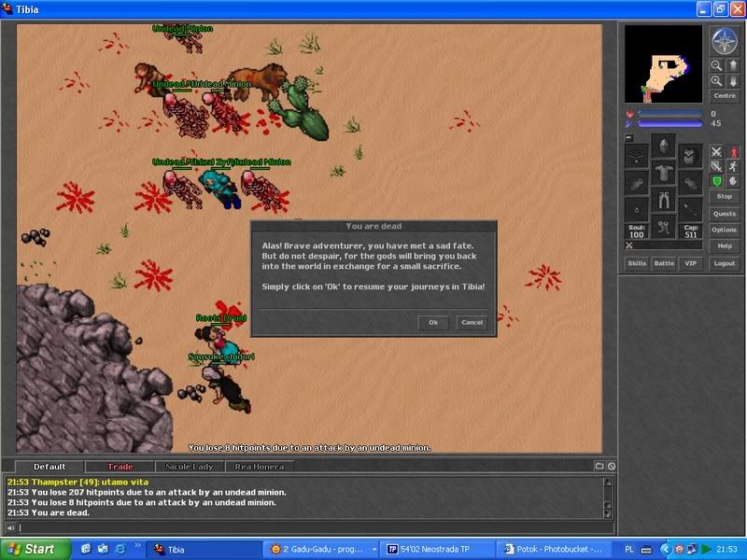The image size is (747, 560).
Task: Switch to the Trade chat tab
Action: point(120,467)
